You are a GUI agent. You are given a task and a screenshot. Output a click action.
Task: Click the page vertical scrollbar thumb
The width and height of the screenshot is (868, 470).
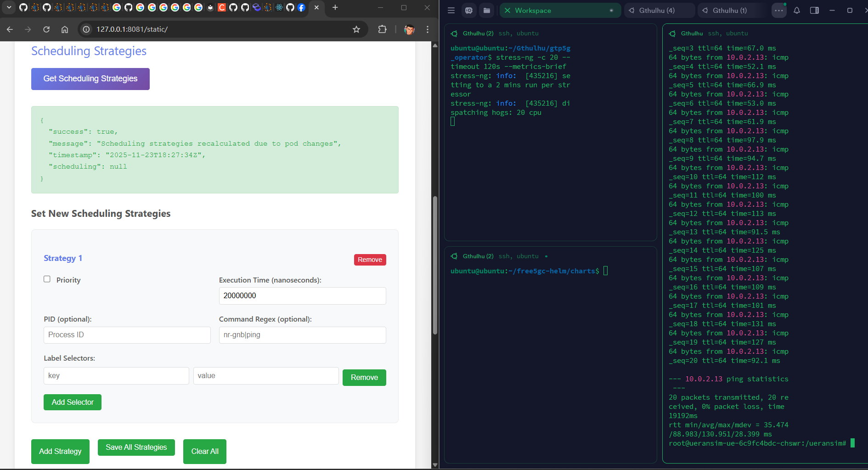(x=435, y=266)
